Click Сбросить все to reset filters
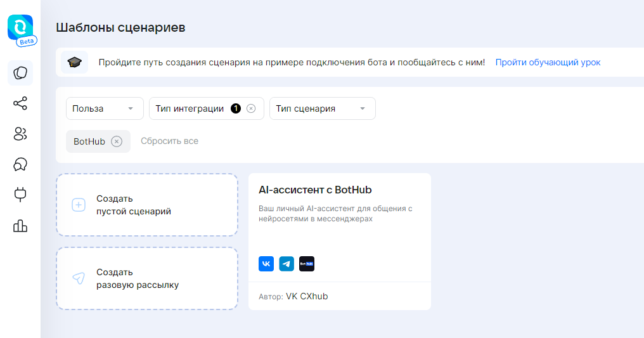644x338 pixels. (x=170, y=141)
